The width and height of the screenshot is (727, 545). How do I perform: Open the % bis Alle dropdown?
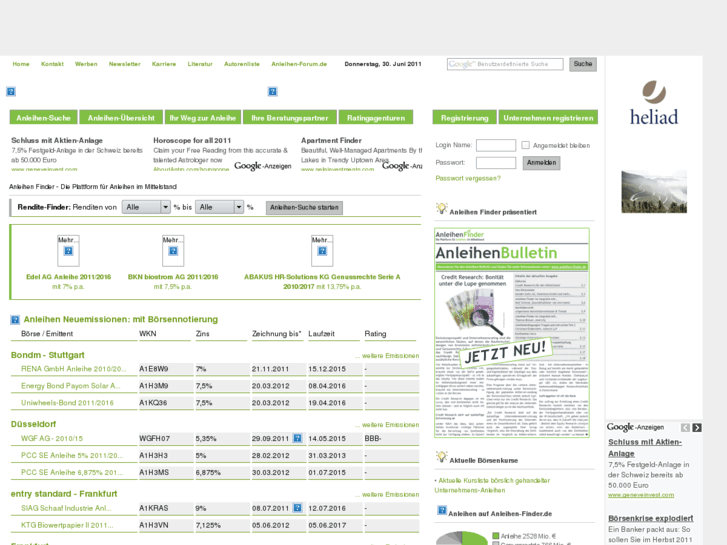[x=219, y=207]
